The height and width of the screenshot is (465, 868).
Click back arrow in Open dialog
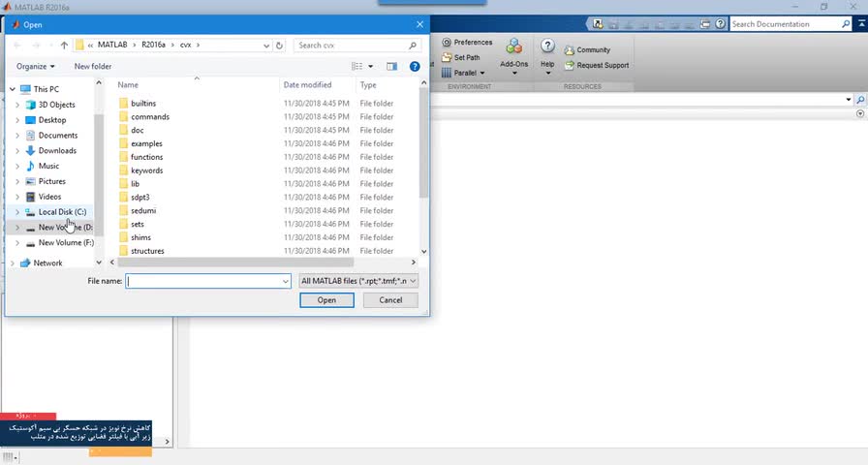coord(17,46)
